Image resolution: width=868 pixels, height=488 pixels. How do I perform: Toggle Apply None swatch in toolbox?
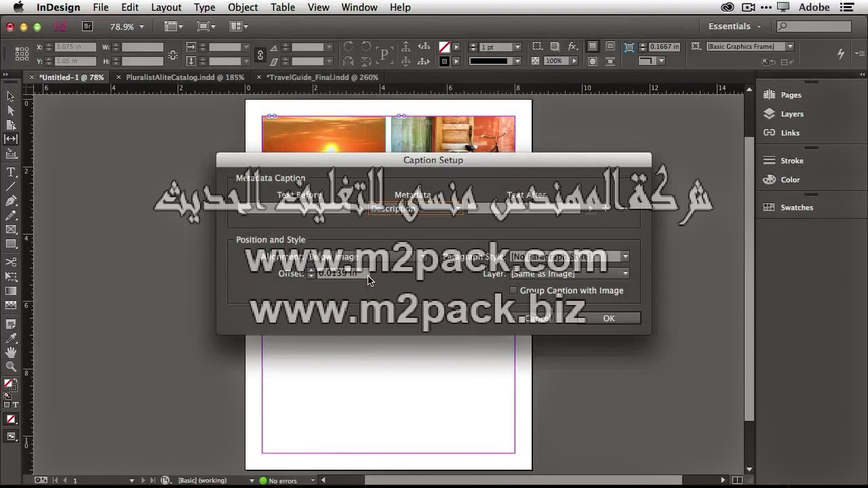point(11,420)
